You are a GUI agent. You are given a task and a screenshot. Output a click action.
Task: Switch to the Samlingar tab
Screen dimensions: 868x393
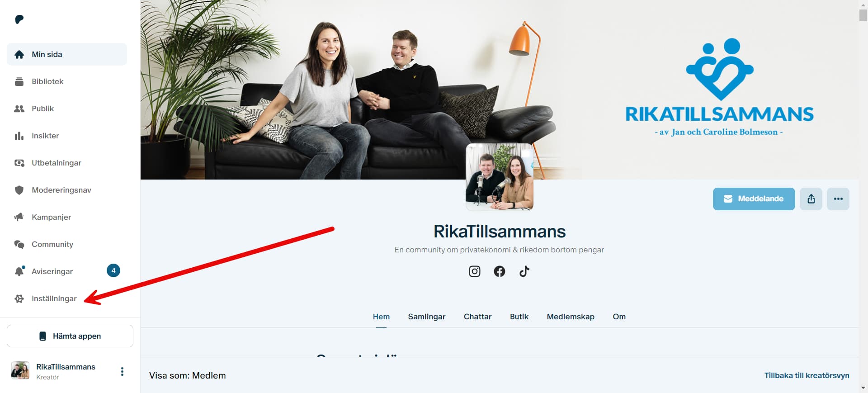(426, 317)
